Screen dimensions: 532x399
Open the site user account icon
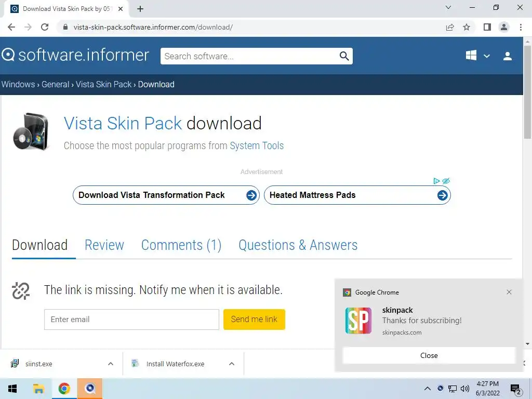pyautogui.click(x=508, y=56)
